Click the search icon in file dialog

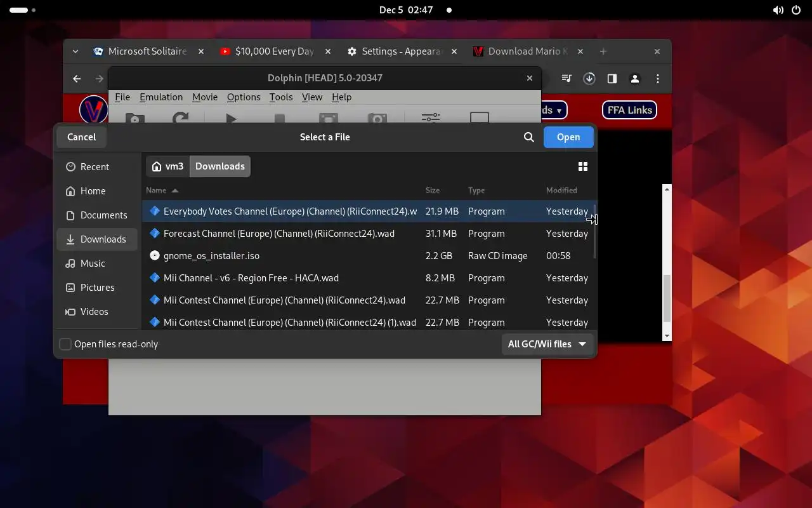pyautogui.click(x=529, y=137)
